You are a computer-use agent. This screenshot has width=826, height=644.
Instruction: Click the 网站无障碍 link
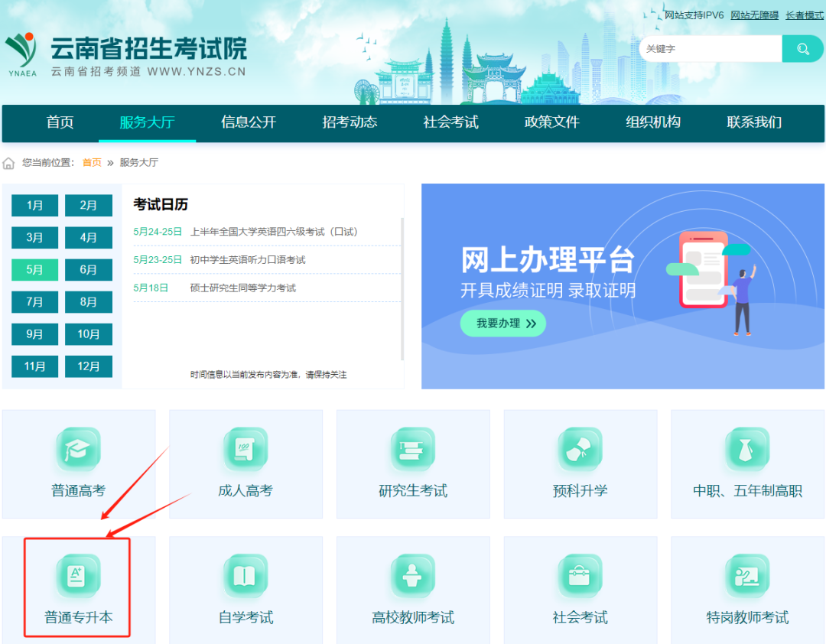[x=754, y=15]
